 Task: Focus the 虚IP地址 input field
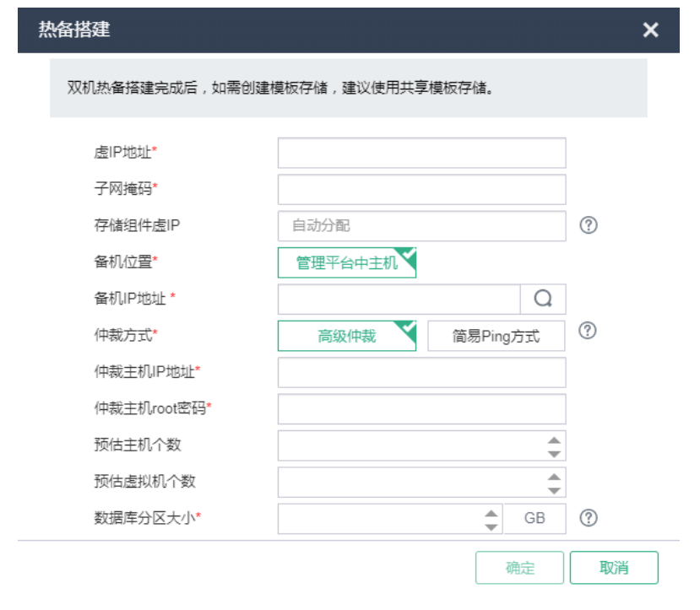422,153
